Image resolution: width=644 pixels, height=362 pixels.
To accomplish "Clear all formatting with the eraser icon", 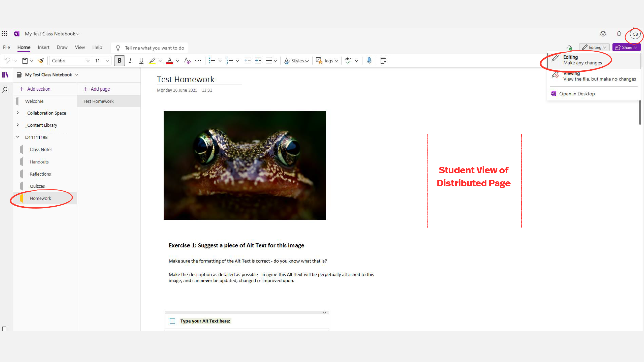I will point(187,61).
